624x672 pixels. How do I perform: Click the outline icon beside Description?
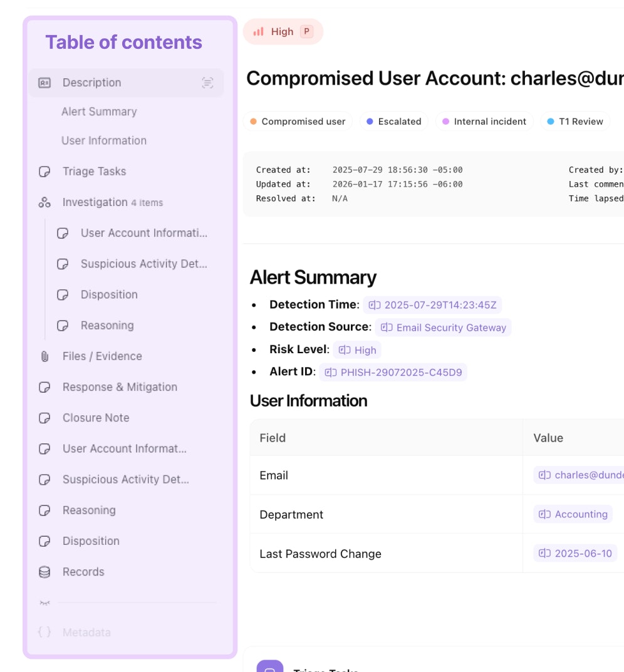coord(207,83)
